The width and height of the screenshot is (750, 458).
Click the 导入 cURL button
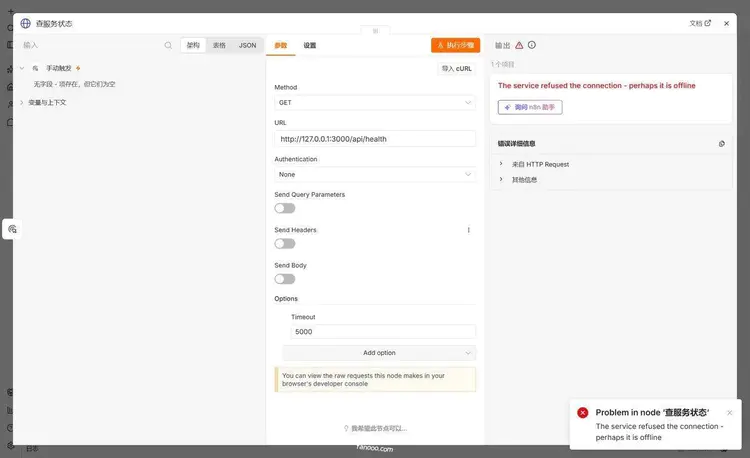456,68
